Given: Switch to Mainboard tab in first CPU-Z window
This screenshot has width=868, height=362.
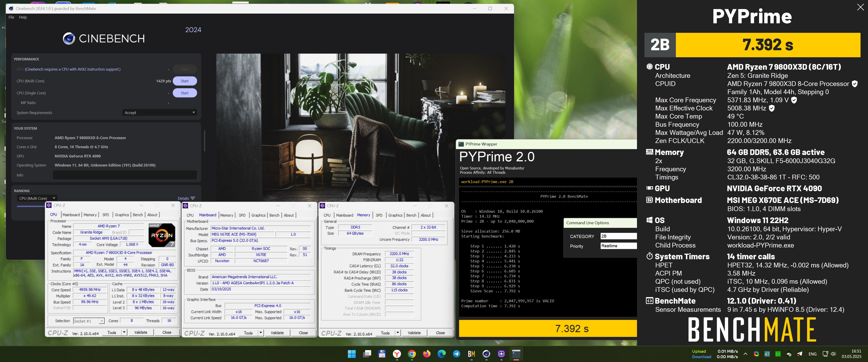Looking at the screenshot, I should 71,215.
